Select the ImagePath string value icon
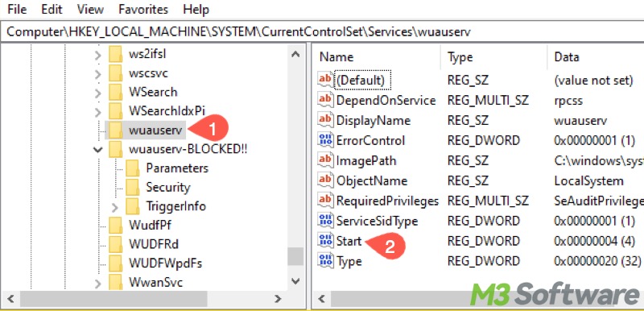The width and height of the screenshot is (644, 311). click(x=326, y=160)
